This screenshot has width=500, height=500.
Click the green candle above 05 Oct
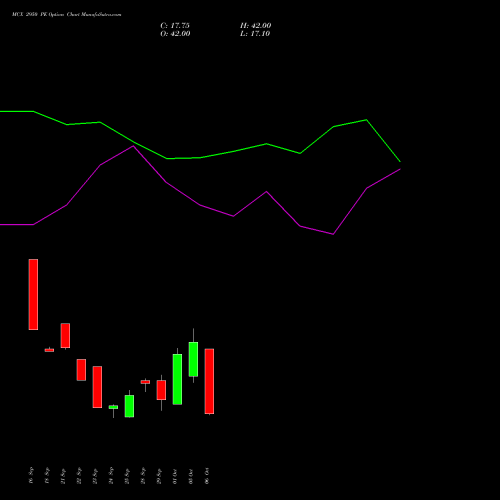coord(193,359)
